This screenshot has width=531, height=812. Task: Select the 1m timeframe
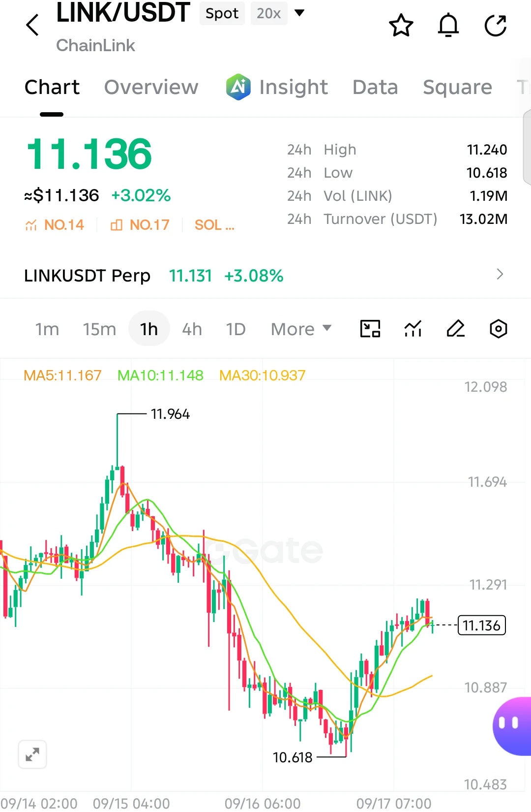(47, 329)
